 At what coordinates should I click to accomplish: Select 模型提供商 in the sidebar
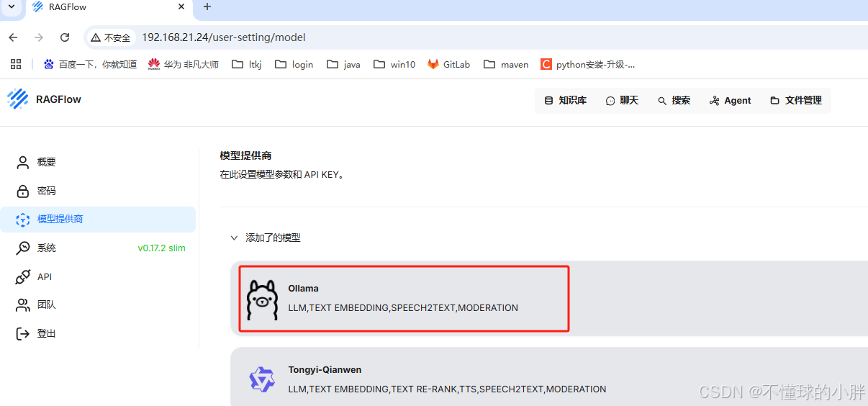98,219
